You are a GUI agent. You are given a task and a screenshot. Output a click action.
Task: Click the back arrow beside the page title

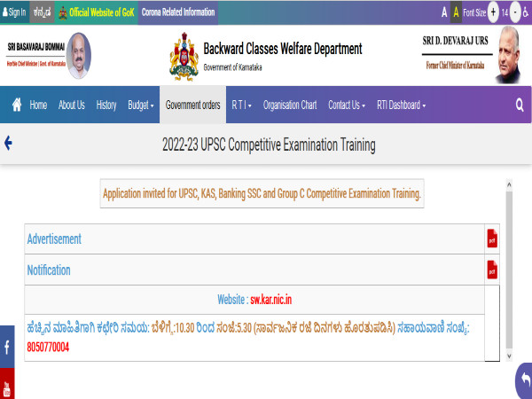click(9, 143)
